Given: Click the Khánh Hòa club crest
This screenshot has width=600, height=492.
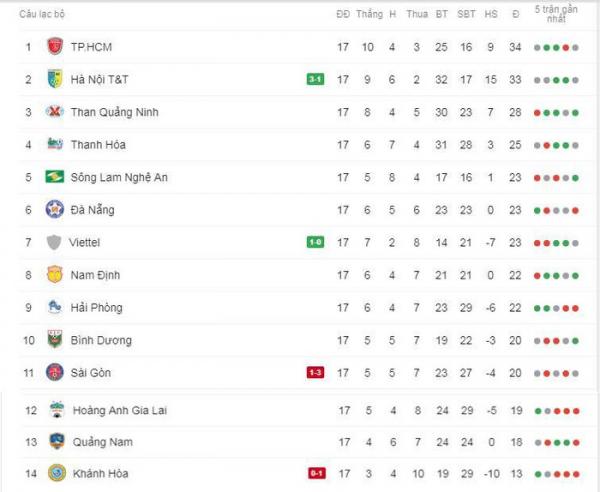Looking at the screenshot, I should pos(54,473).
